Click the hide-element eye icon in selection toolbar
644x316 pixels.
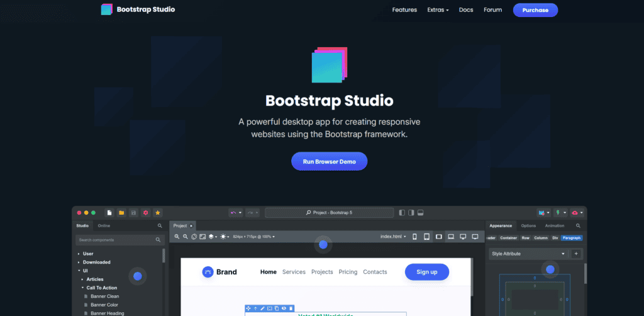tap(284, 308)
